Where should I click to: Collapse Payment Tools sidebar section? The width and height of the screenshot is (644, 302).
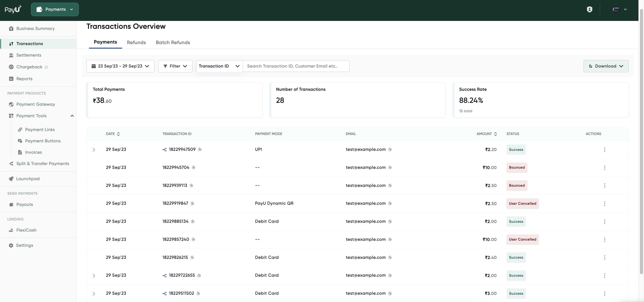point(72,116)
